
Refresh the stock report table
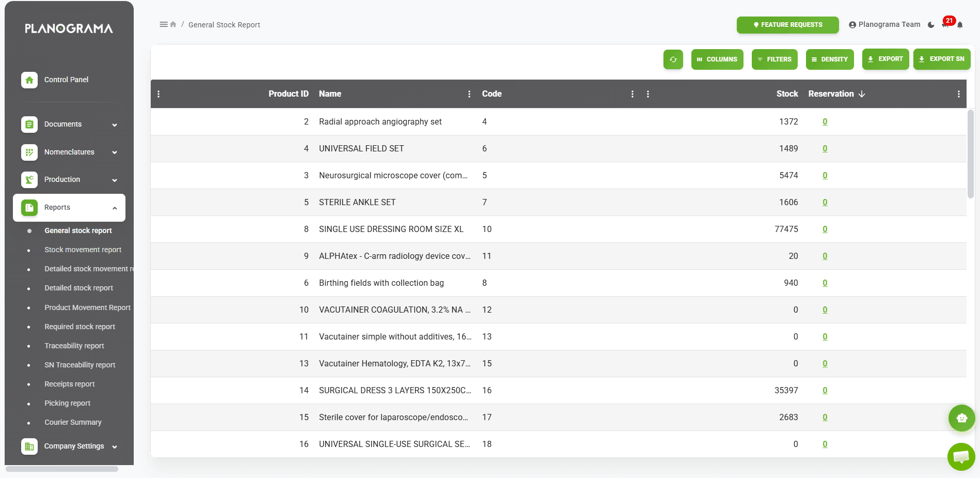pos(673,59)
